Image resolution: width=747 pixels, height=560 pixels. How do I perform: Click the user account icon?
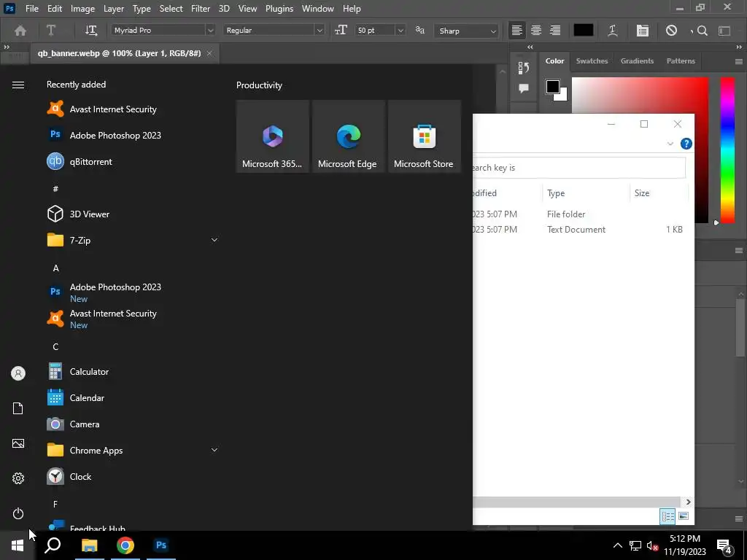point(18,373)
